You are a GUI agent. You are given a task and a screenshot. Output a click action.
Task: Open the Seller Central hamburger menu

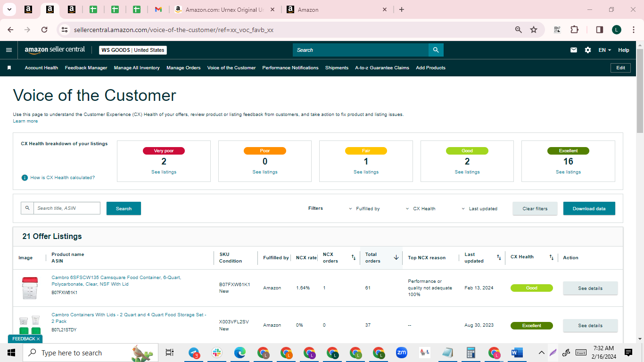click(x=9, y=50)
